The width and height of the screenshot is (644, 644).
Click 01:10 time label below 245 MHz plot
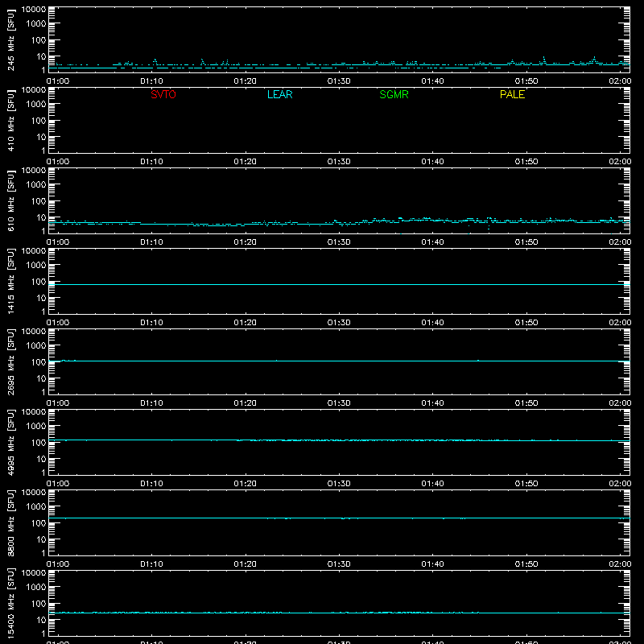click(151, 81)
